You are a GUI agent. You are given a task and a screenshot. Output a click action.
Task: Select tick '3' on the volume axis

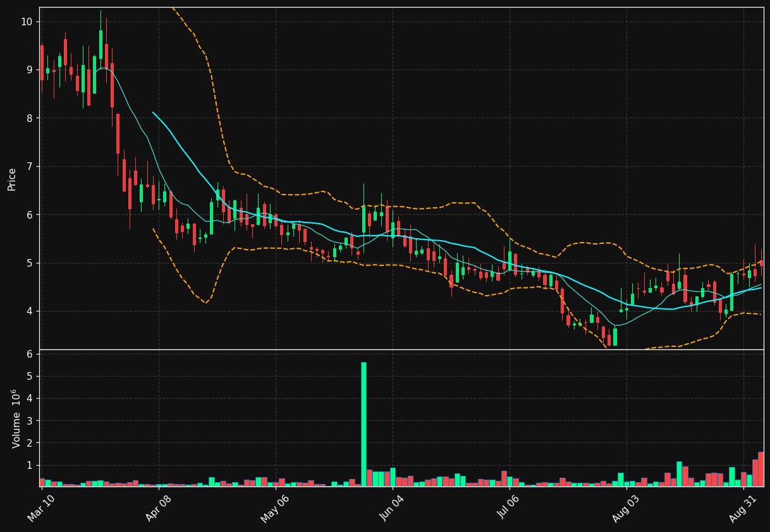pos(30,421)
